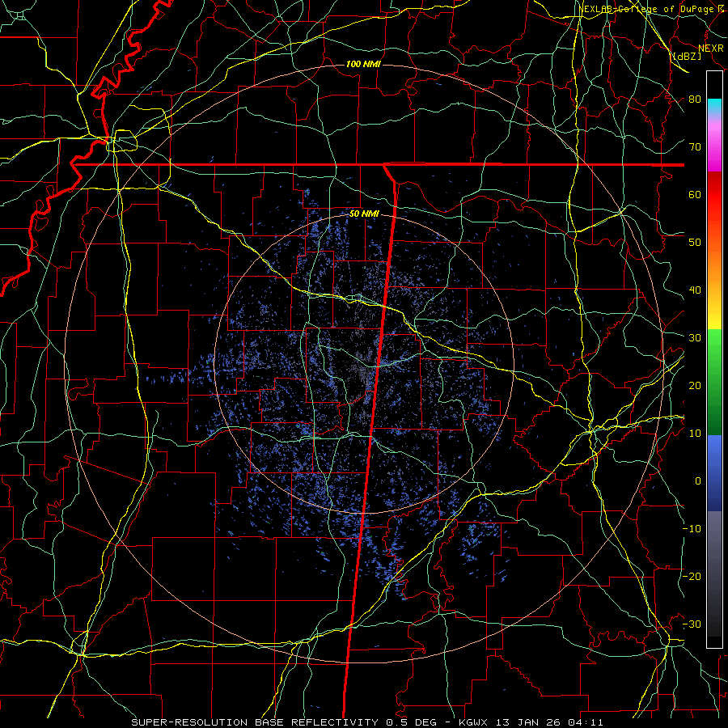Click the 20 value on the dBZ scale
The image size is (728, 728).
click(x=695, y=387)
